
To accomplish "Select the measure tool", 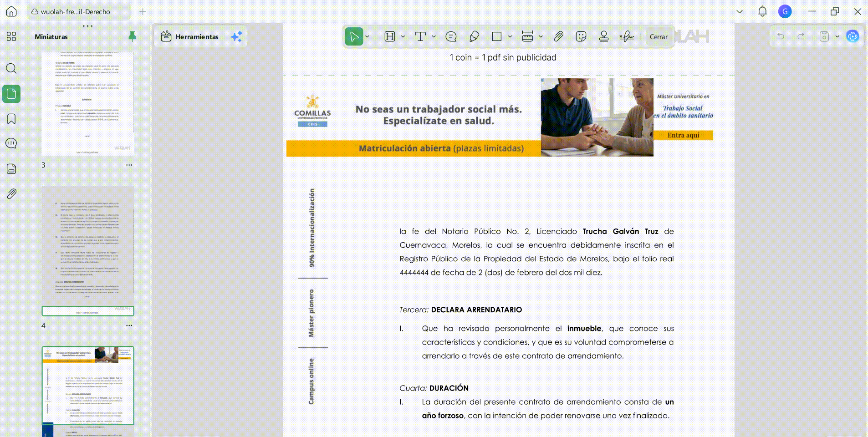I will point(527,36).
